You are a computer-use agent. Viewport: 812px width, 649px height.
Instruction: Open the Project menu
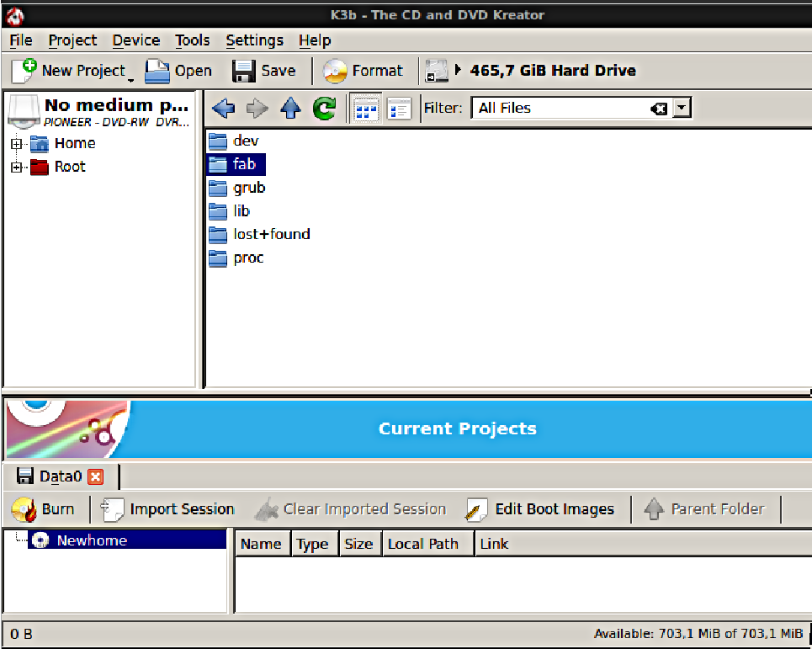(x=72, y=40)
